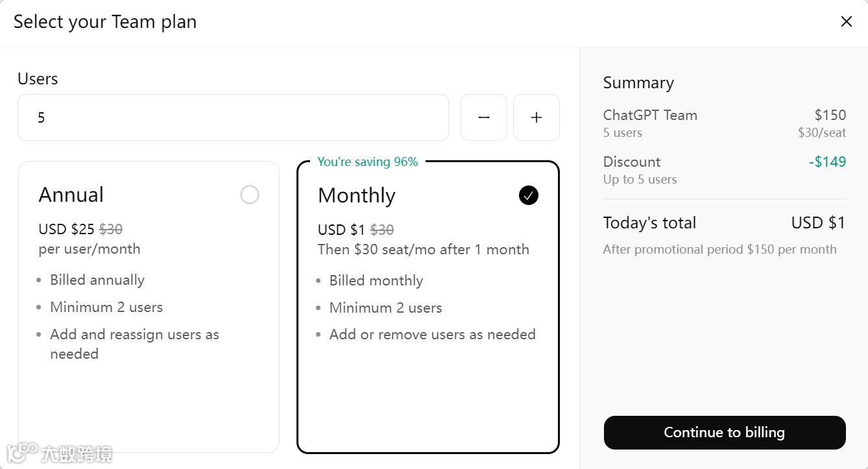This screenshot has width=868, height=469.
Task: Choose the Monthly plan card title
Action: click(x=357, y=195)
